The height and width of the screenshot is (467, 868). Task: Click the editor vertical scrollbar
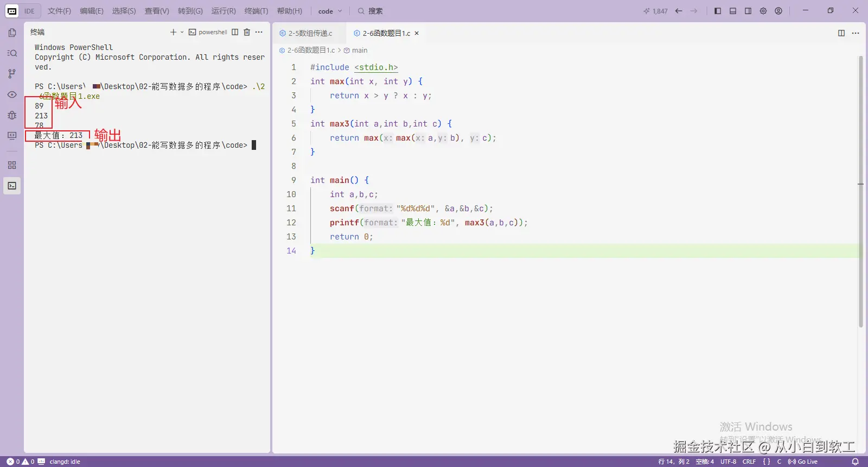click(x=860, y=192)
